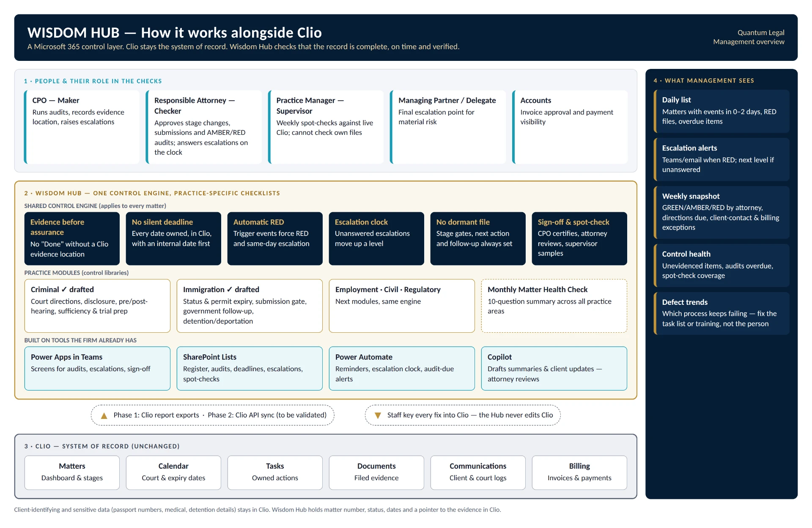Open the Automatic RED tile
This screenshot has width=812, height=528.
(275, 238)
